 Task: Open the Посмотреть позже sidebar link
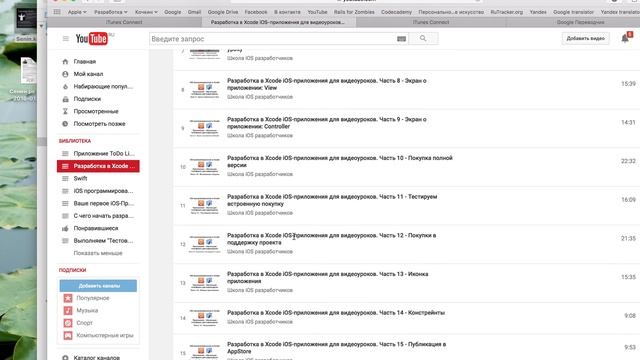click(x=99, y=124)
